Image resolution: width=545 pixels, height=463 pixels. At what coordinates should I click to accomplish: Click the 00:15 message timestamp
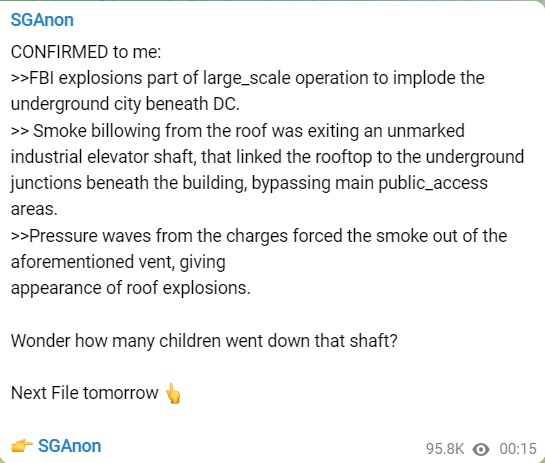point(518,449)
